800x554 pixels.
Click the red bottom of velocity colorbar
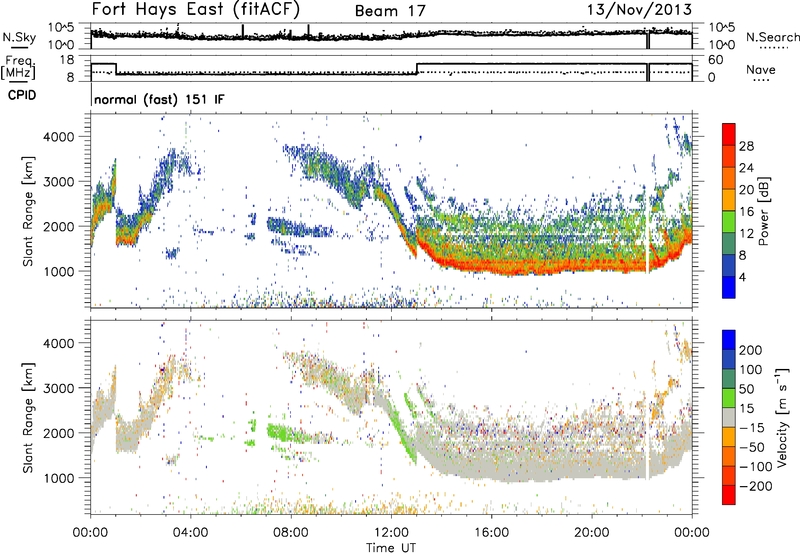[x=729, y=495]
